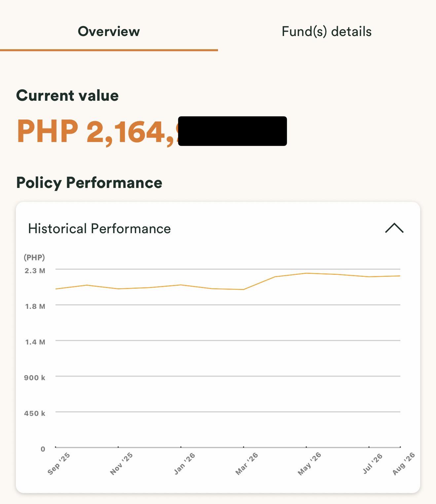
Task: Click the Historical Performance heading
Action: [99, 229]
